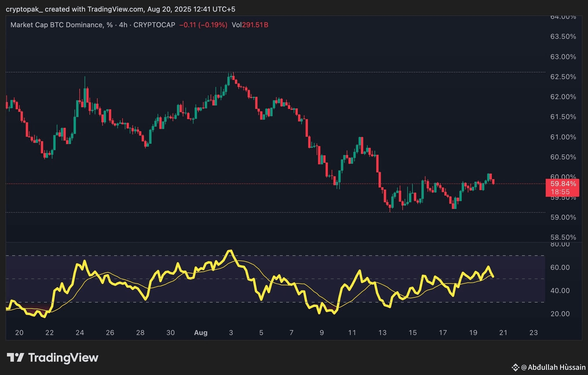Click the 13 date label on time axis
Image resolution: width=588 pixels, height=375 pixels.
382,333
